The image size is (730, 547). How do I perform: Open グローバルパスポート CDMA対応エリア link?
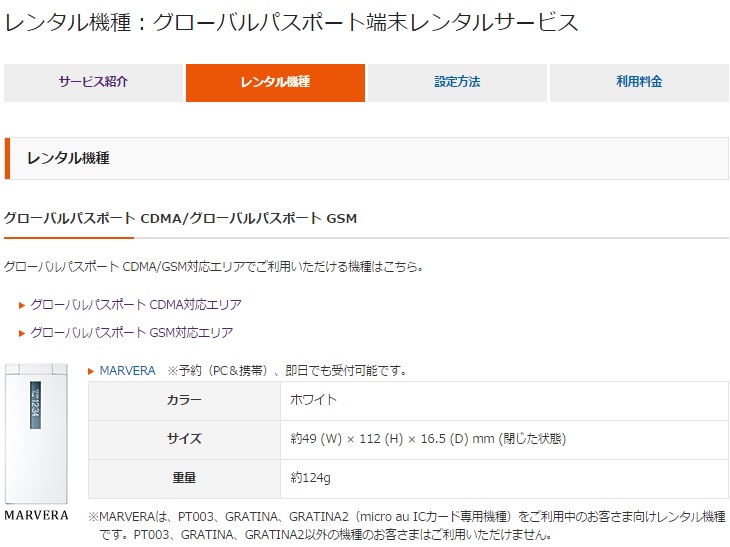(136, 304)
